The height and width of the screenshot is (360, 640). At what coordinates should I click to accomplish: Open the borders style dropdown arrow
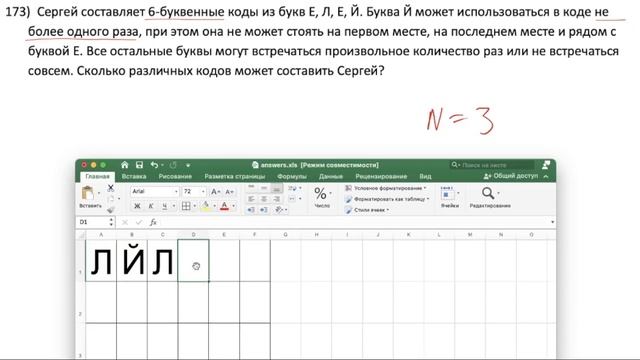pyautogui.click(x=195, y=206)
